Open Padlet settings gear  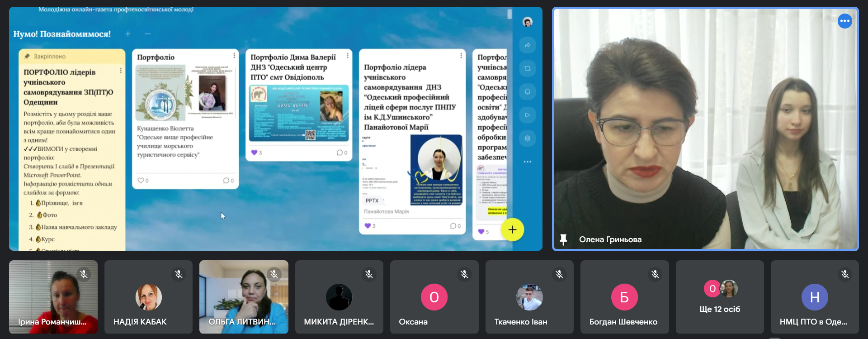[x=527, y=138]
